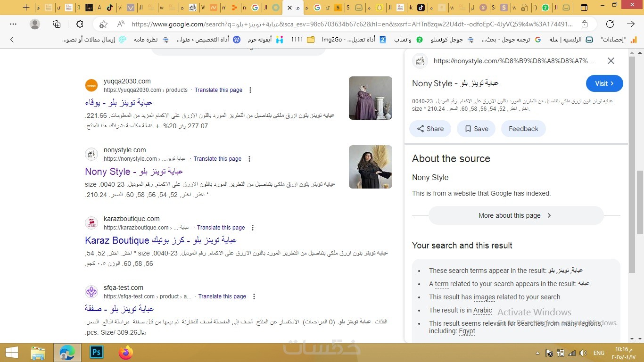Click the "Arabic" underlined language link
The width and height of the screenshot is (644, 362).
483,310
